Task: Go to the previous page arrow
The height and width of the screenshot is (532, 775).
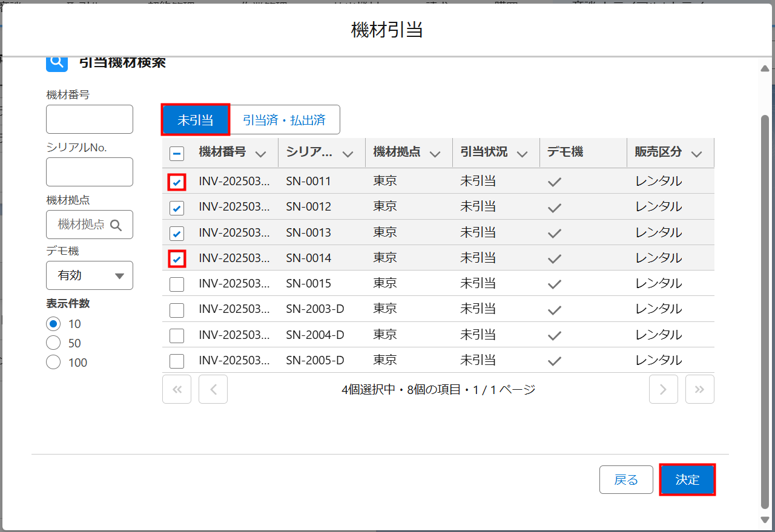Action: (213, 389)
